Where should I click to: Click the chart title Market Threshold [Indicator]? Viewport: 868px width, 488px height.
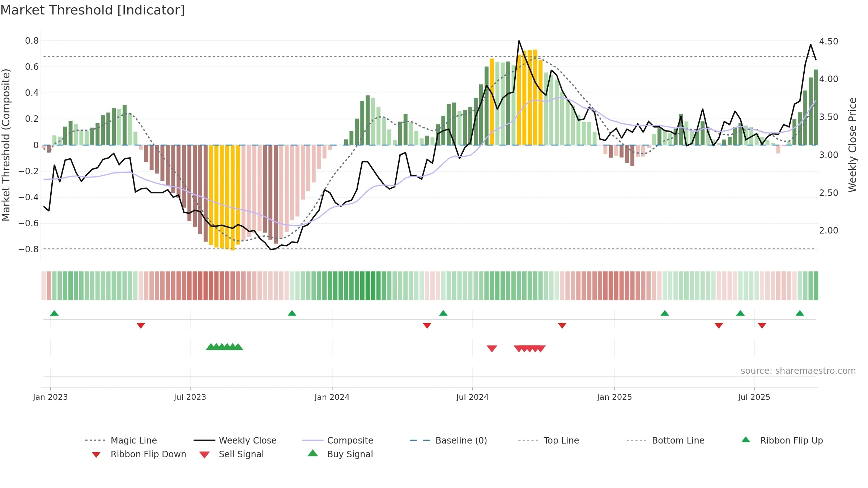[x=93, y=10]
